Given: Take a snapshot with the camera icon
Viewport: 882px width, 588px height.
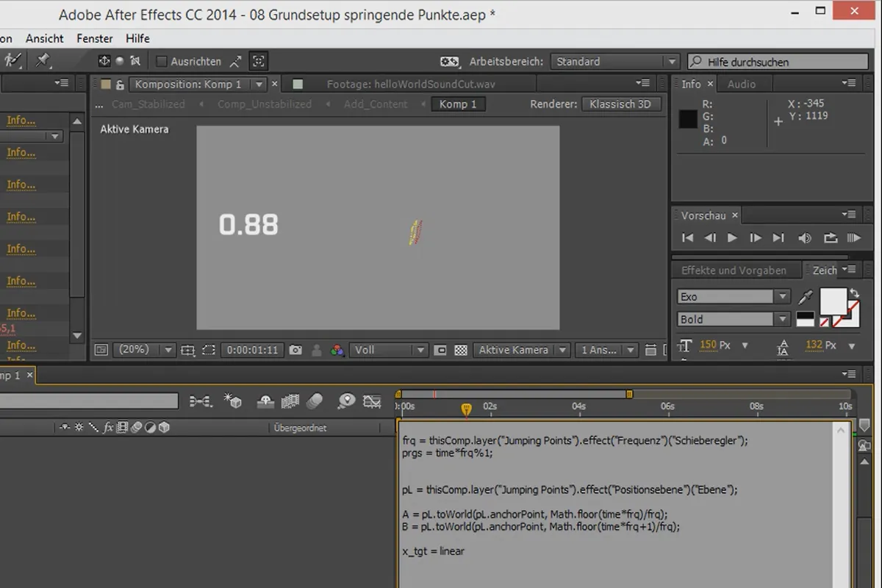Looking at the screenshot, I should click(295, 350).
